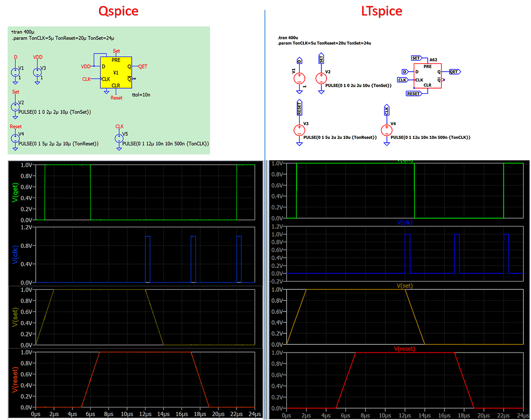Toggle the V(clk) legend in the LTspice plot
Viewport: 531px width, 420px height.
point(404,223)
